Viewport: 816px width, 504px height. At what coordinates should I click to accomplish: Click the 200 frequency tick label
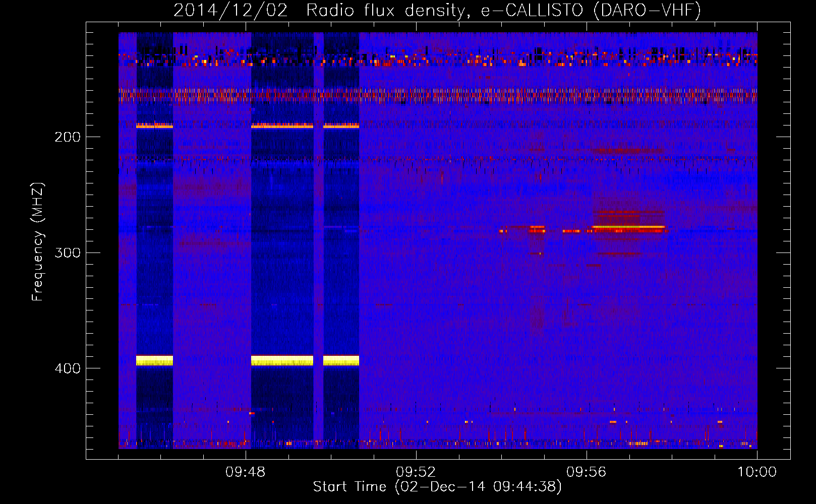(x=68, y=137)
